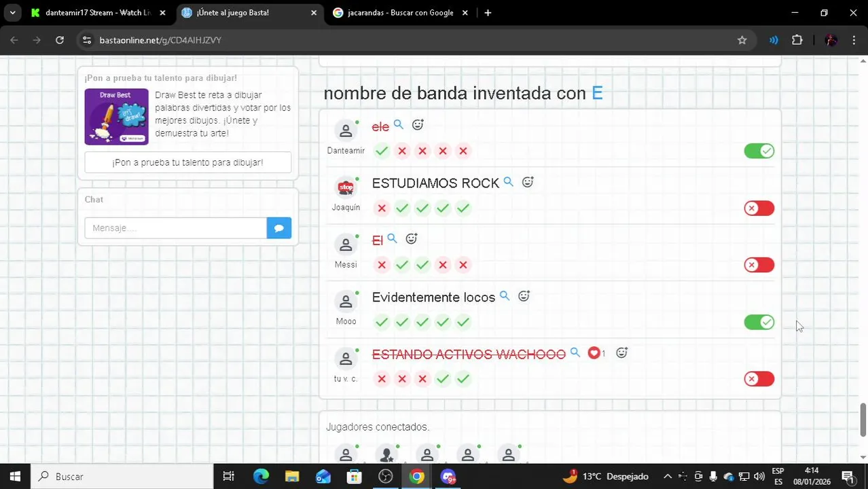Send chat message with blue button
The image size is (868, 489).
coord(279,228)
